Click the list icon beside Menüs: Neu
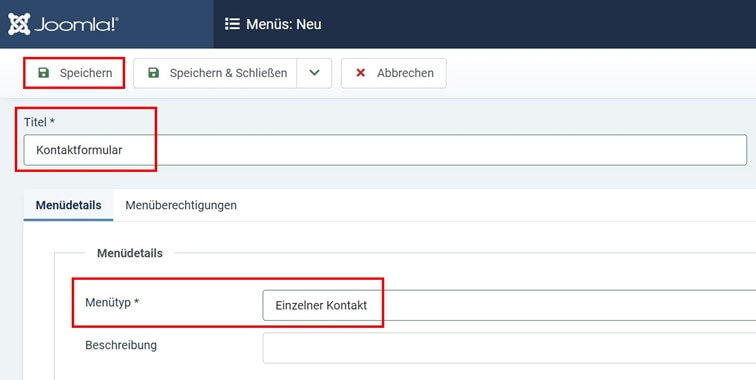The height and width of the screenshot is (380, 756). coord(232,24)
